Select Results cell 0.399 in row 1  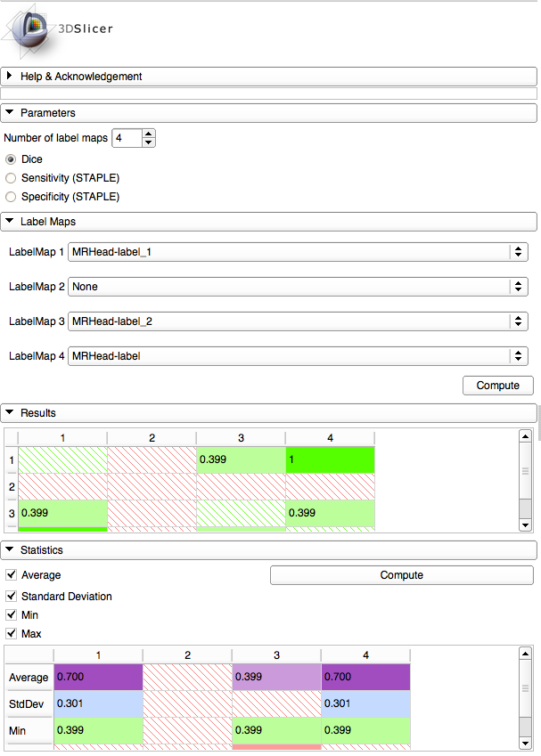(x=241, y=459)
